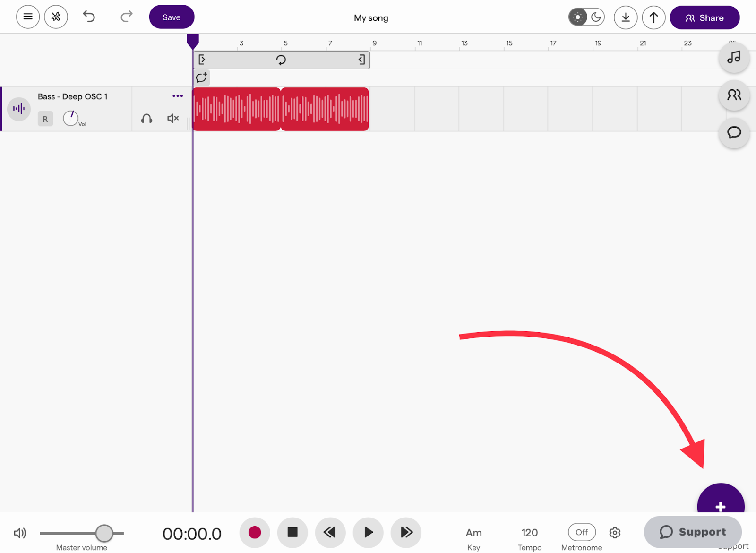This screenshot has height=553, width=756.
Task: Open Bass track three-dots options menu
Action: [x=178, y=96]
